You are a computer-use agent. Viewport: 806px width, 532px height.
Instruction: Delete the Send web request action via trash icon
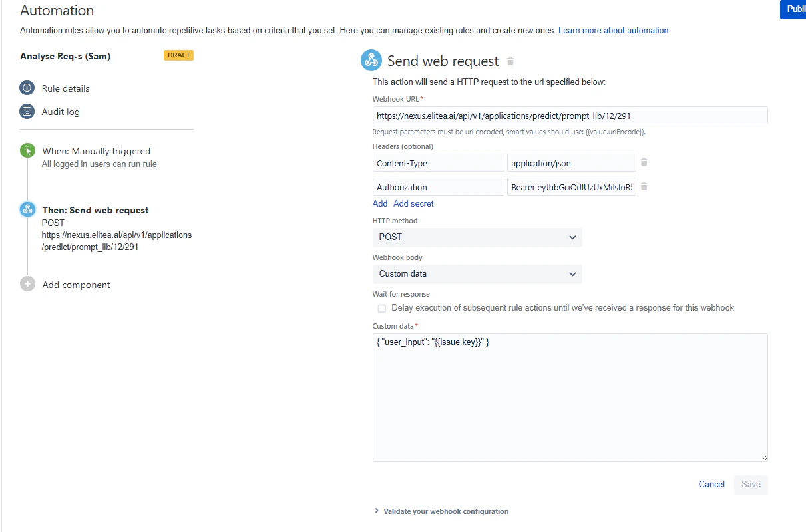(510, 60)
